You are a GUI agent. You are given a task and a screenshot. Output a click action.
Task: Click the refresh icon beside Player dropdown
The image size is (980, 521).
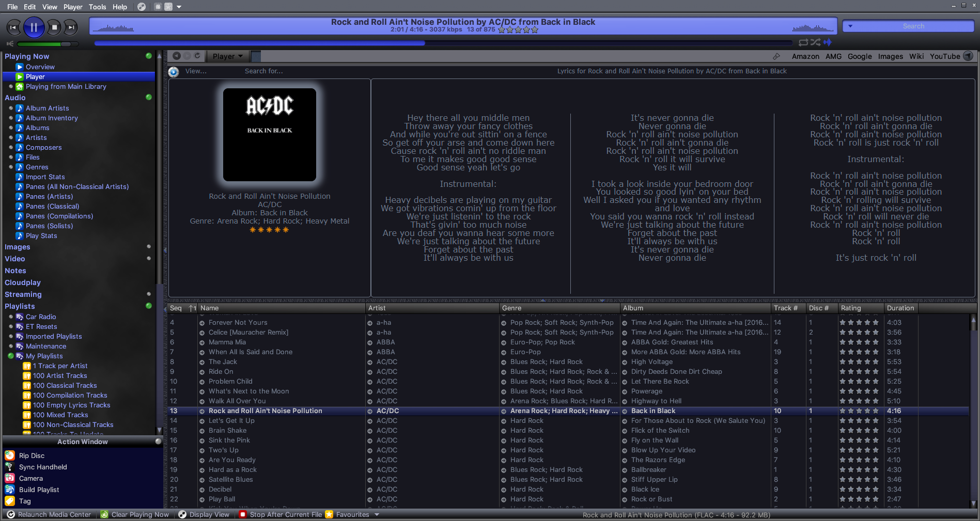(x=197, y=56)
